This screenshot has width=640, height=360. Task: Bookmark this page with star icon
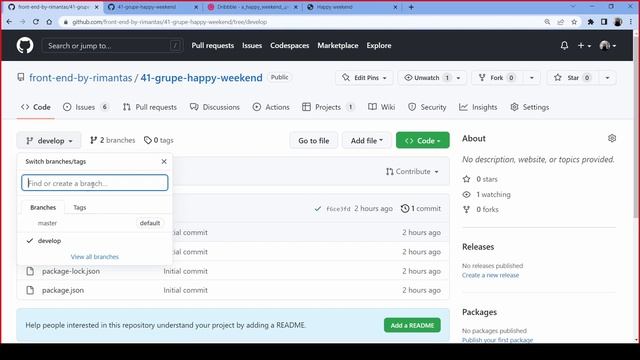tap(574, 22)
